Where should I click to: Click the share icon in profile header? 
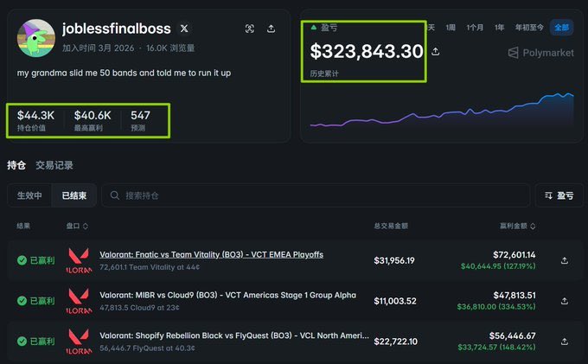[x=272, y=29]
